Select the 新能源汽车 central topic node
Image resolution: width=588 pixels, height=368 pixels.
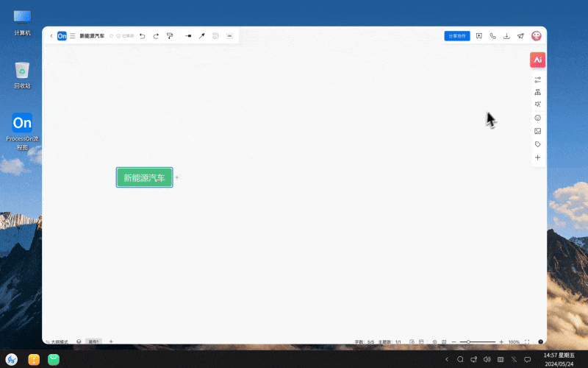click(144, 177)
